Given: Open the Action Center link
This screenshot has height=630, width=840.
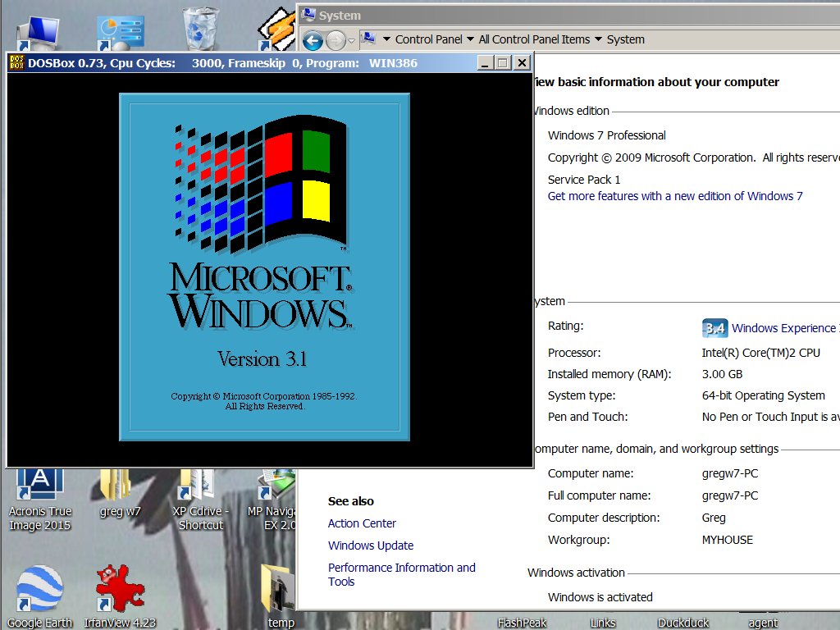Looking at the screenshot, I should tap(362, 523).
